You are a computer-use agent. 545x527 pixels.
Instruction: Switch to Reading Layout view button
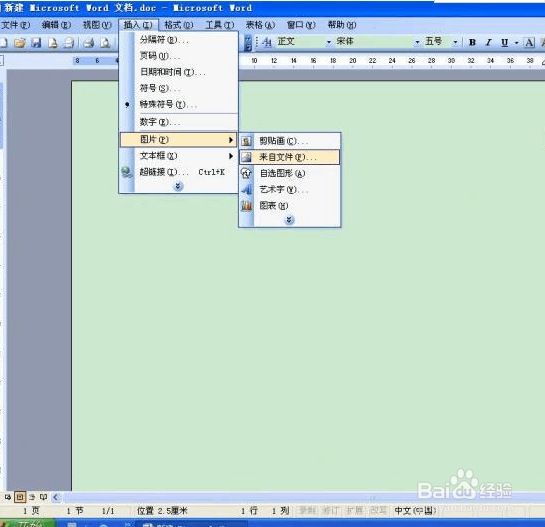pos(43,497)
